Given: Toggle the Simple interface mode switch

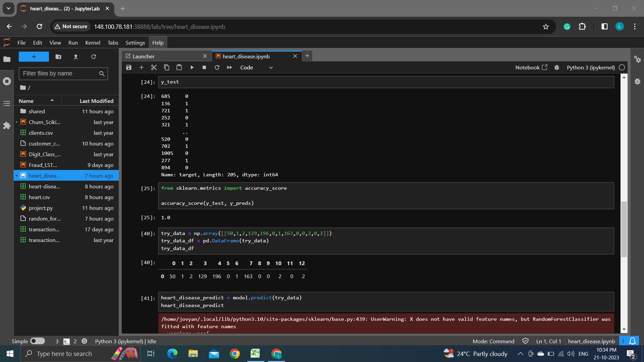Looking at the screenshot, I should click(37, 341).
